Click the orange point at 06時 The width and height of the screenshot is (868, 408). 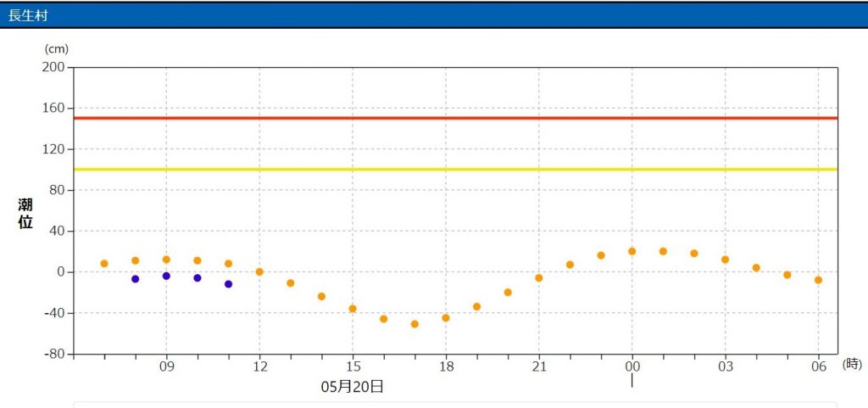pos(818,280)
